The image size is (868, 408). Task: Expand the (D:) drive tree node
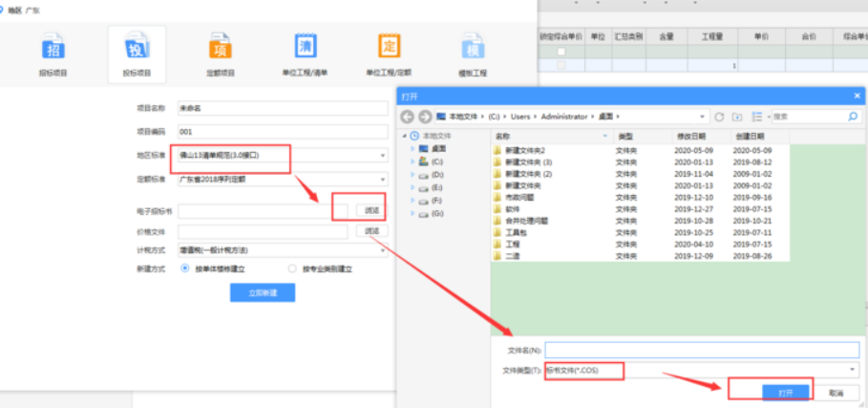click(413, 176)
